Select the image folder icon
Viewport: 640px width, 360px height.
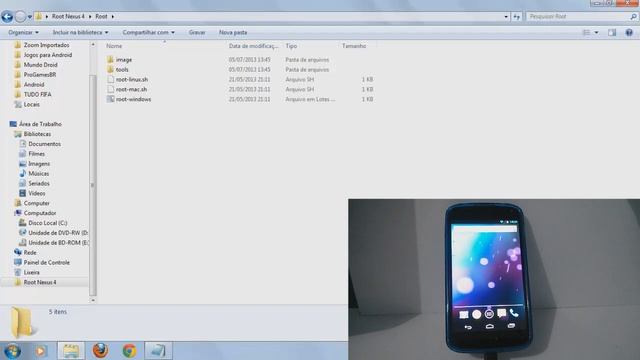[110, 60]
